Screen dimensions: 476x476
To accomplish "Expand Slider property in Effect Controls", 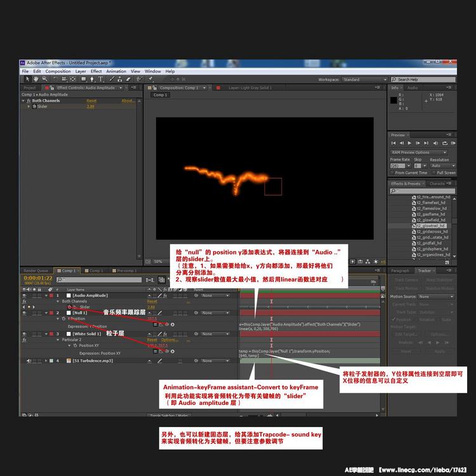I will pos(29,106).
